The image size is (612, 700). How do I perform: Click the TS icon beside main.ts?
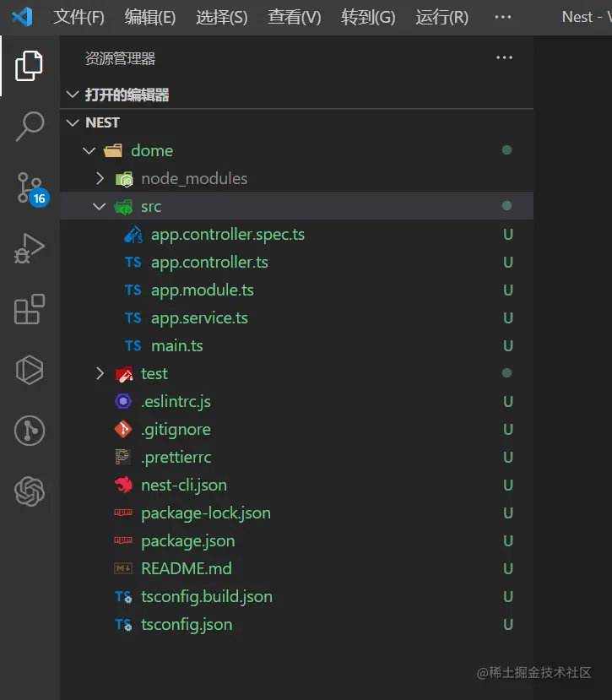coord(133,346)
